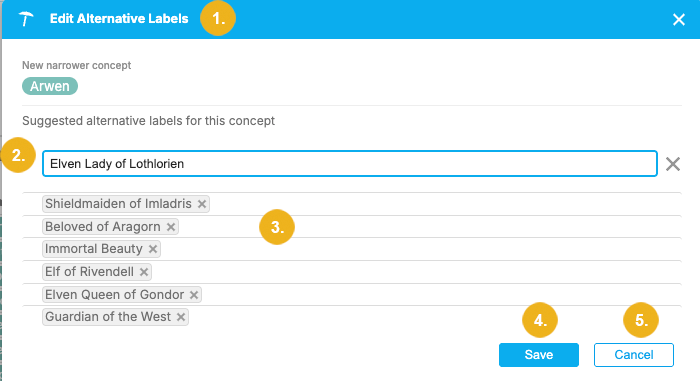Close the Edit Alternative Labels dialog
Viewport: 700px width, 381px height.
point(679,19)
